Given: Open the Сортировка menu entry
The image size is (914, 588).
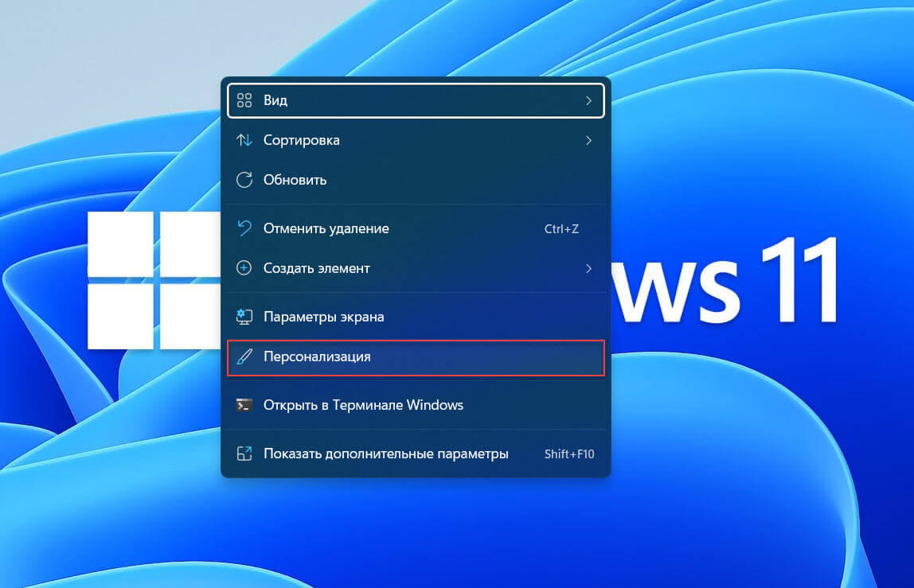Looking at the screenshot, I should (416, 141).
